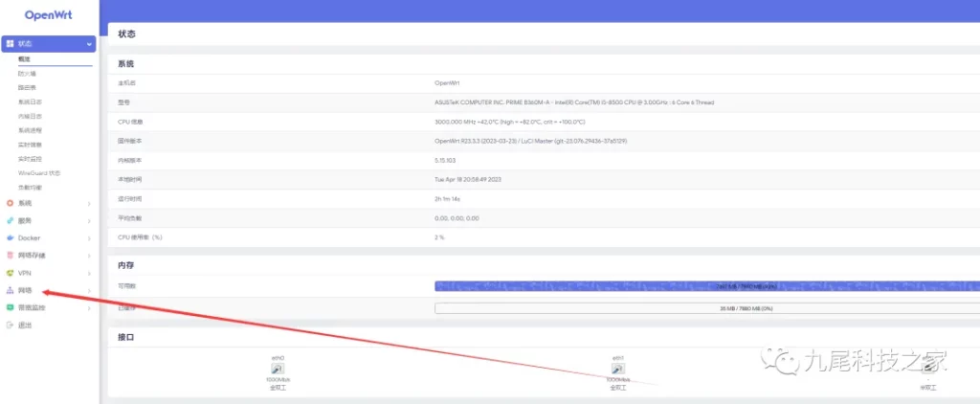This screenshot has width=980, height=404.
Task: Open the WireGuard 状态 page
Action: [x=39, y=172]
